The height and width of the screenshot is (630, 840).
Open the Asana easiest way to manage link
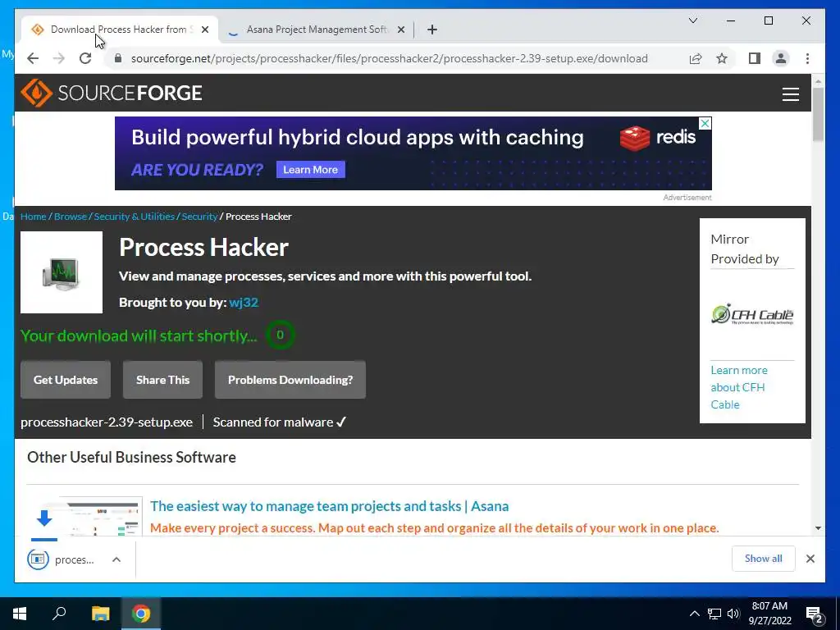pos(330,506)
